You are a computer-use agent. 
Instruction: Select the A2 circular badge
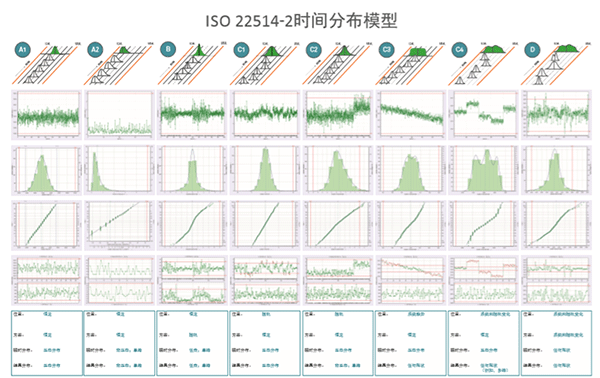[95, 49]
